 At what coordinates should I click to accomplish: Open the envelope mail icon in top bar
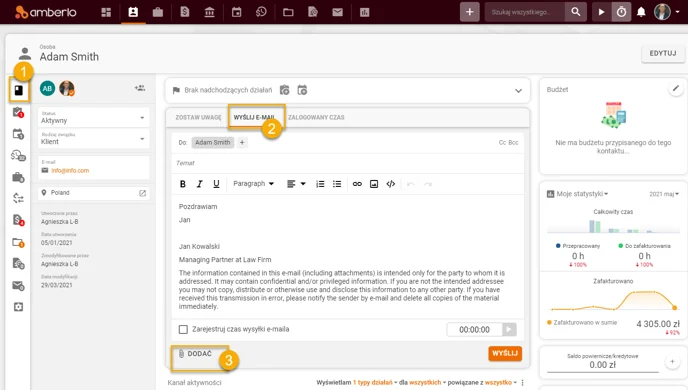pos(337,12)
